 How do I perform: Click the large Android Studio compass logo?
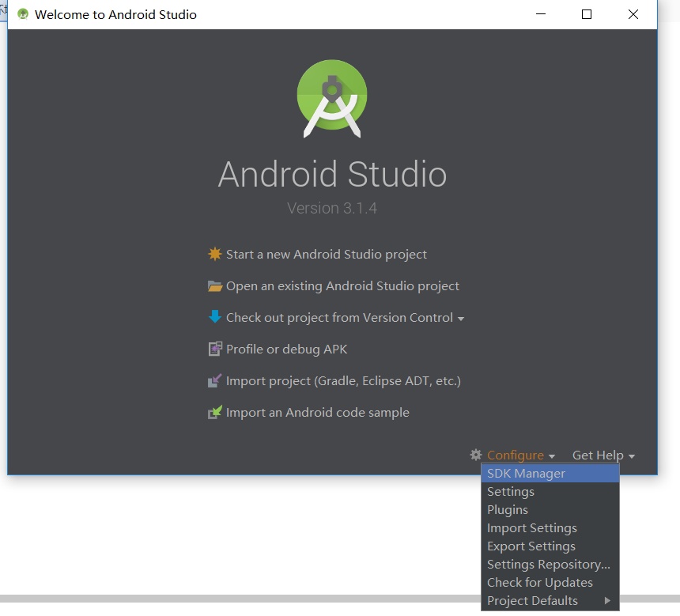coord(332,99)
